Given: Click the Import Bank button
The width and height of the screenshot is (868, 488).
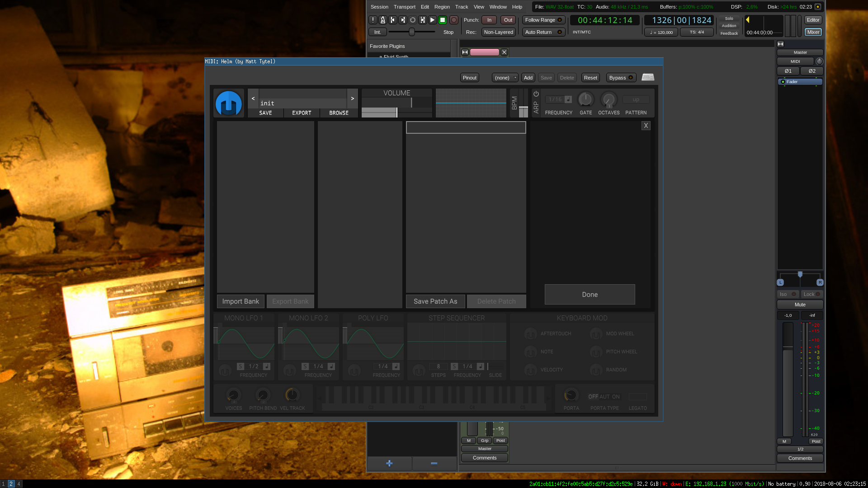Looking at the screenshot, I should pos(241,301).
